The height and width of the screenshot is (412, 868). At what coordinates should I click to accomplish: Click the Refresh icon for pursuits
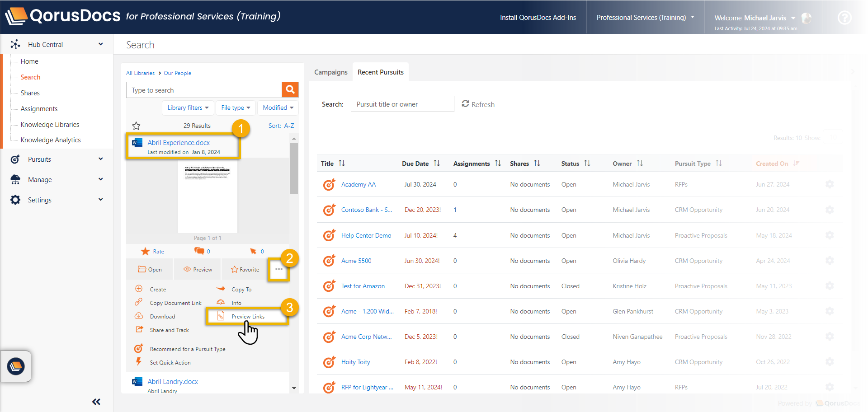465,104
